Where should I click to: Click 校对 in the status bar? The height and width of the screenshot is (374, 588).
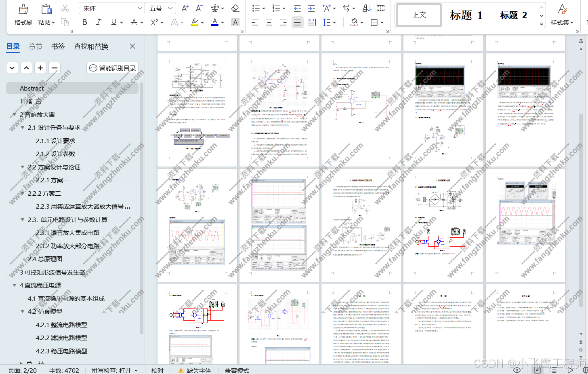(x=157, y=370)
